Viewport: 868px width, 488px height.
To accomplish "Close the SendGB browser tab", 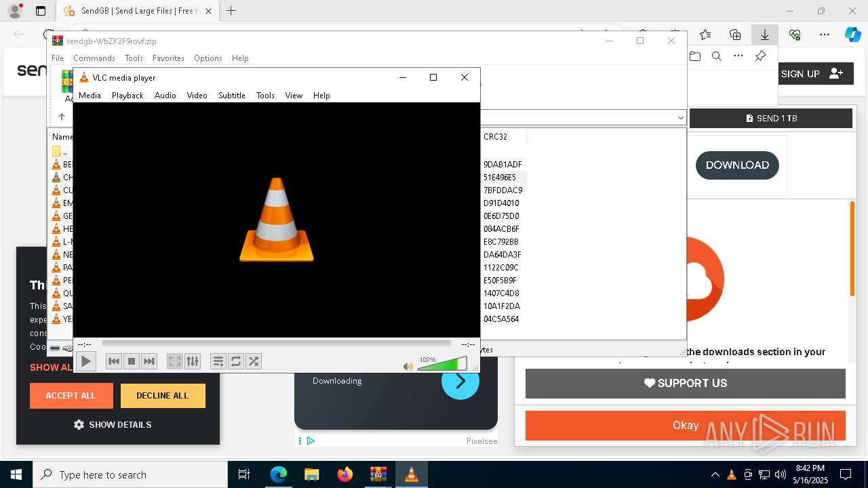I will click(x=208, y=11).
